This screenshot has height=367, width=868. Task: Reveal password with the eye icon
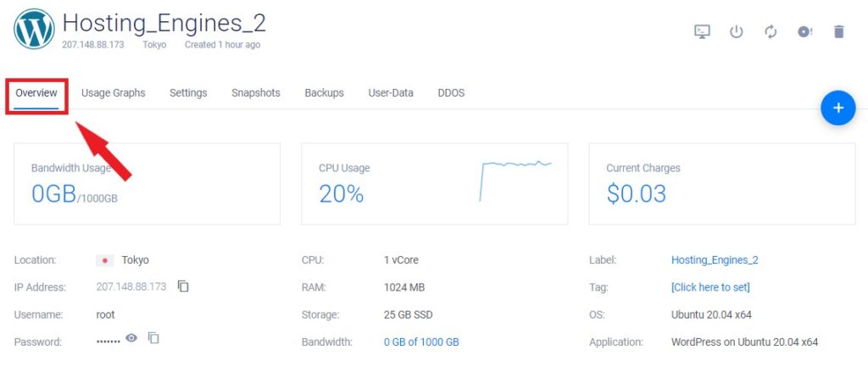pos(131,337)
